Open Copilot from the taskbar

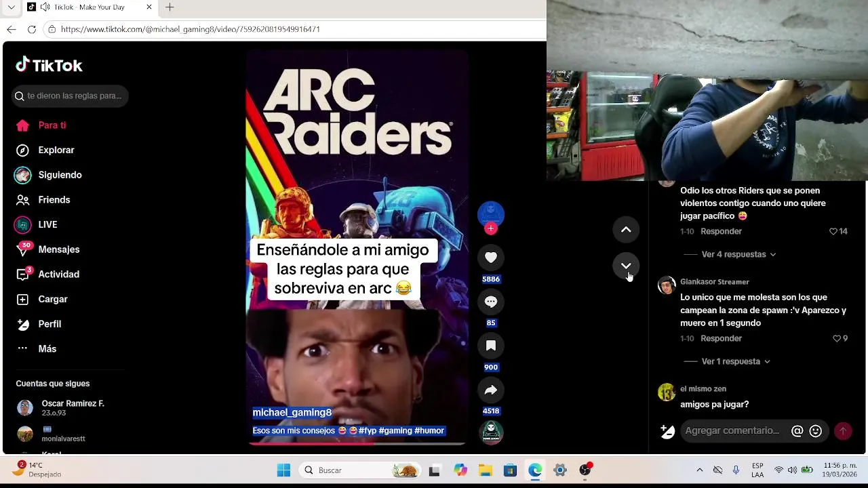coord(460,470)
